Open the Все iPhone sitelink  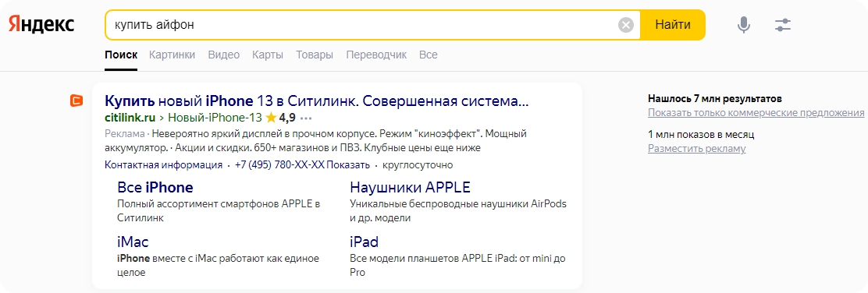tap(155, 187)
